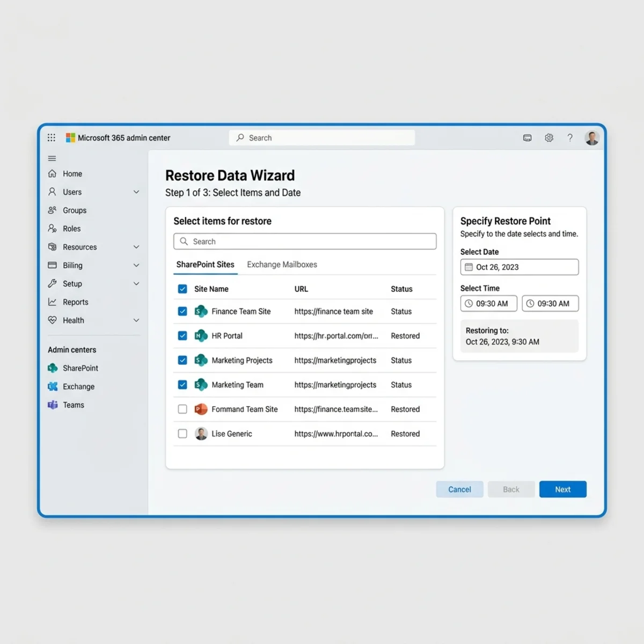The width and height of the screenshot is (644, 644).
Task: Open Groups in sidebar
Action: (75, 210)
